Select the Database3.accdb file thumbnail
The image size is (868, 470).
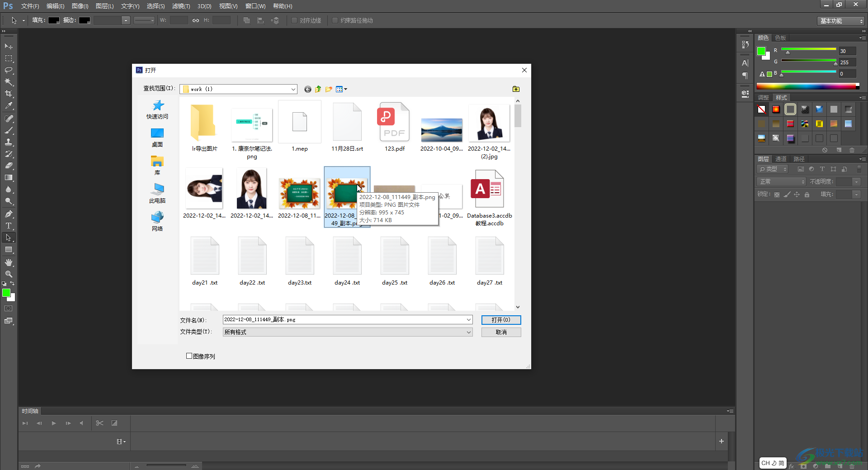click(x=487, y=189)
